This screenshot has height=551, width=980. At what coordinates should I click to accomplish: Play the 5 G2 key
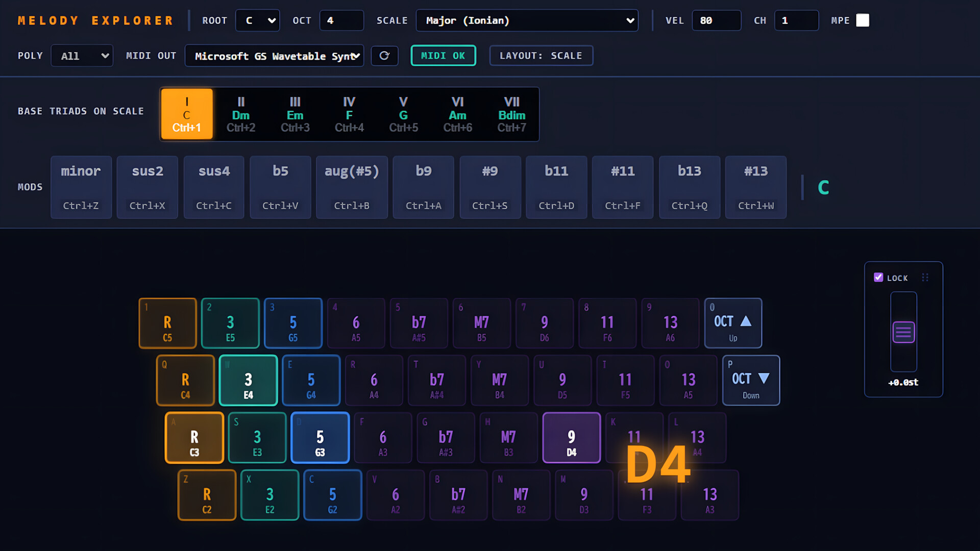[332, 495]
